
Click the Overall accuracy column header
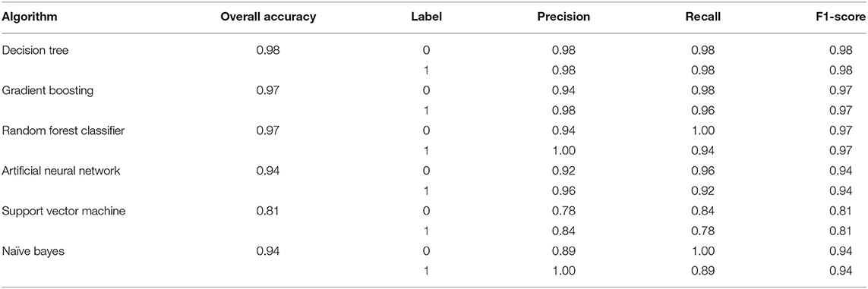pyautogui.click(x=268, y=17)
